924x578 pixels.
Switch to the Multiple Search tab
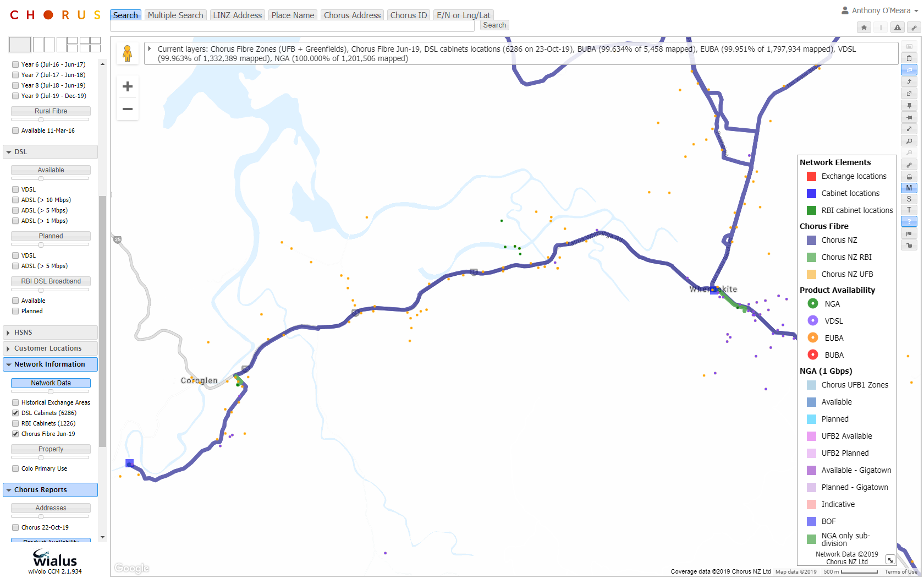coord(175,15)
